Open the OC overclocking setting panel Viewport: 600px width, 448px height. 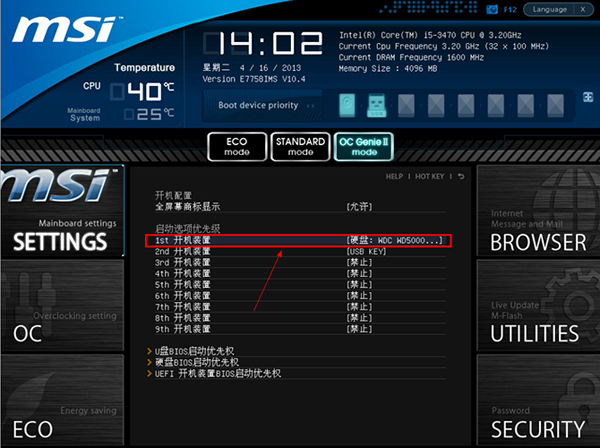coord(62,305)
